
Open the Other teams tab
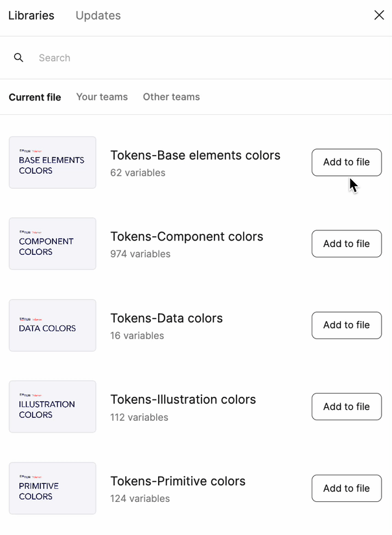[x=171, y=97]
